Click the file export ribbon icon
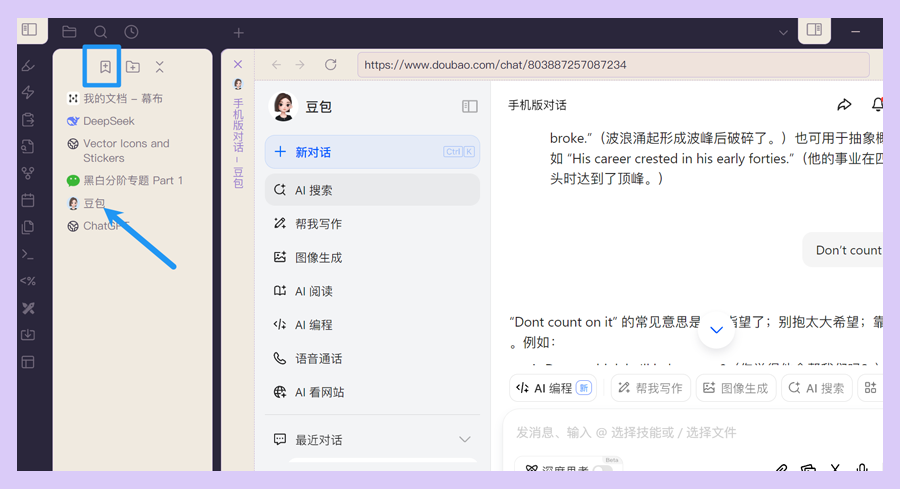Screen dimensions: 900x489 28,119
